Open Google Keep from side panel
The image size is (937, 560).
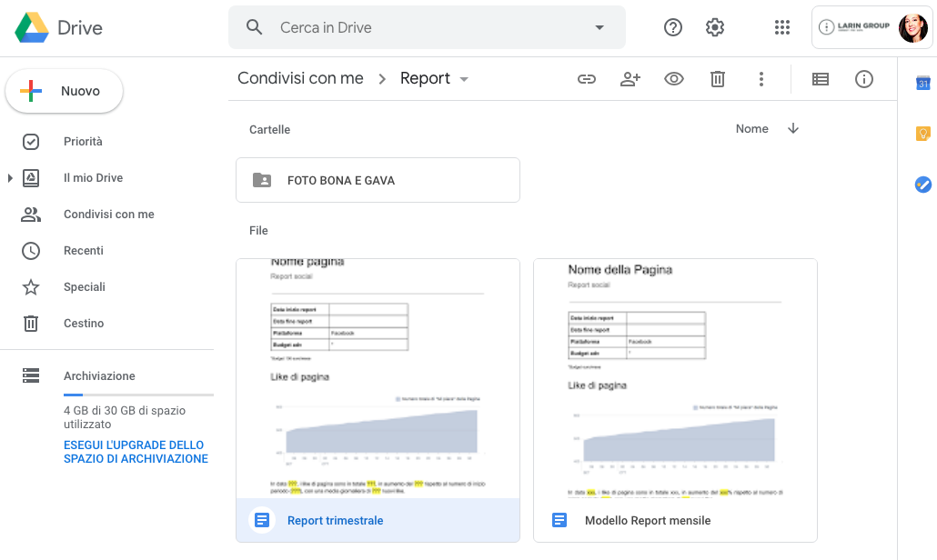[x=922, y=134]
